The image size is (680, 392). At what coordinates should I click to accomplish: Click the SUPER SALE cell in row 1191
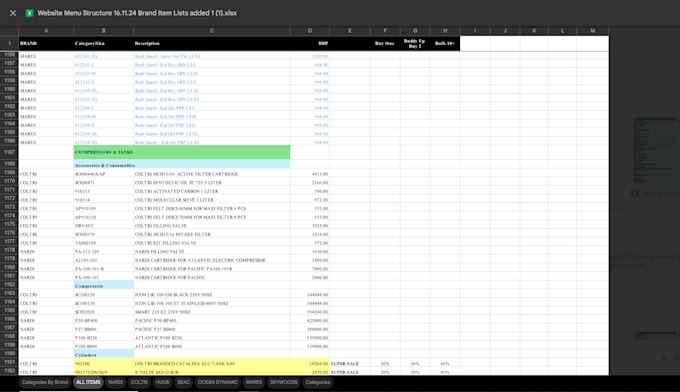[x=350, y=363]
